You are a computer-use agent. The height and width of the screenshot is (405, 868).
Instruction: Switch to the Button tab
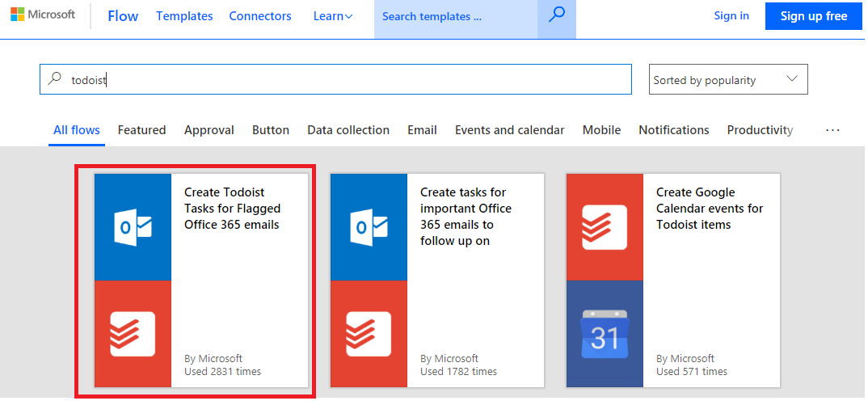coord(271,130)
